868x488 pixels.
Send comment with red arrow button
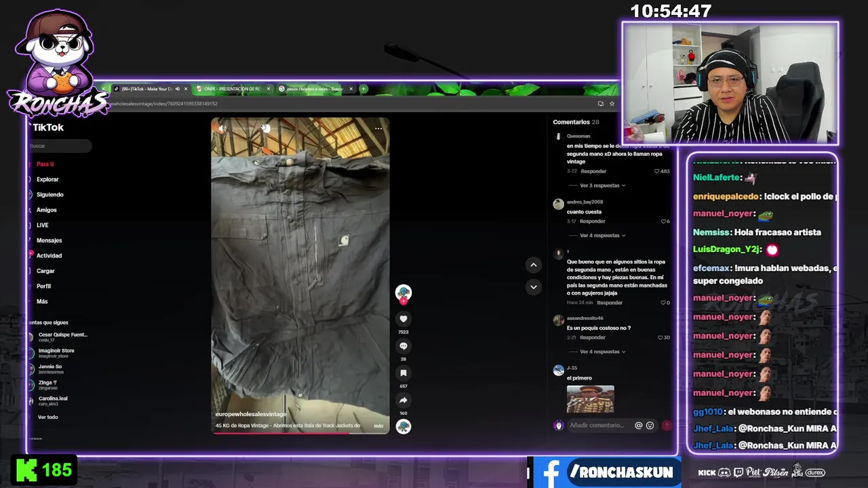pyautogui.click(x=667, y=426)
